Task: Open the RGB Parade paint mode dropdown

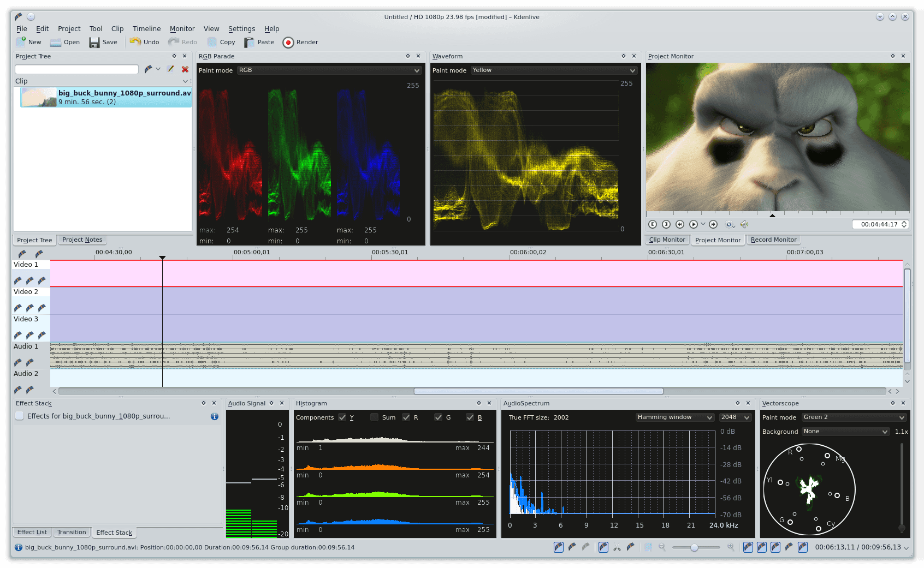Action: (x=329, y=70)
